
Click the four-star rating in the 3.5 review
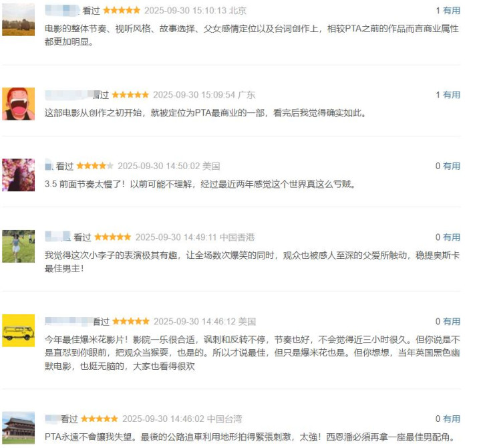click(x=95, y=166)
